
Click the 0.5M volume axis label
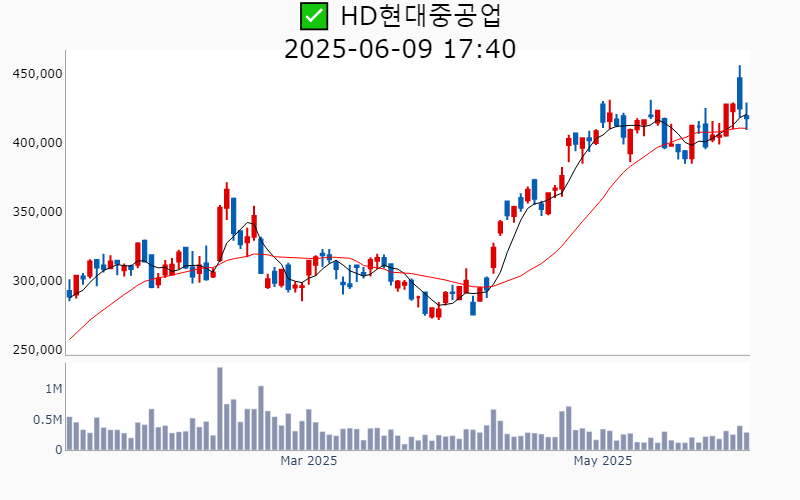pos(47,420)
